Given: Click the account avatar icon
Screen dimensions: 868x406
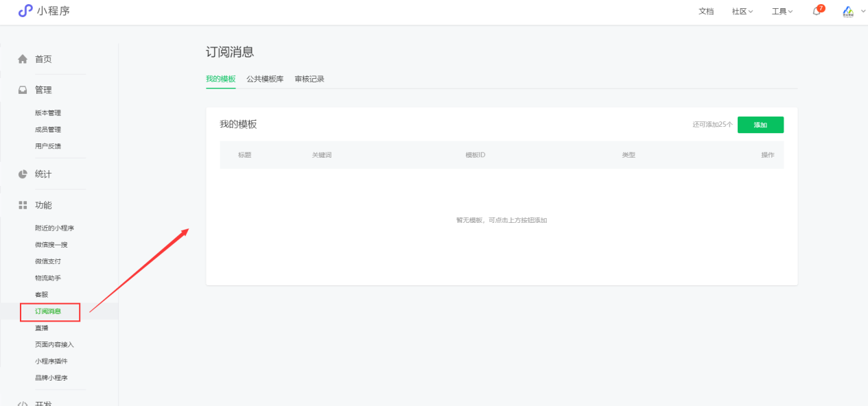Looking at the screenshot, I should point(848,12).
